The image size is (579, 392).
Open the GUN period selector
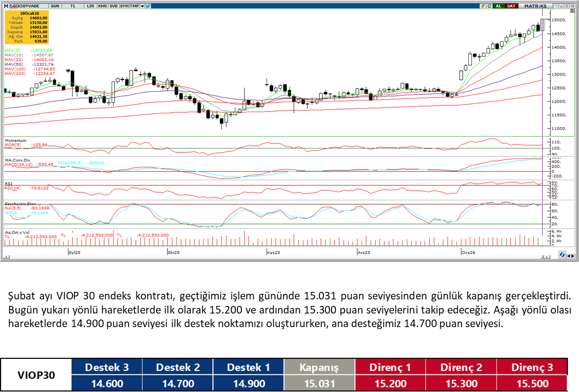(x=55, y=6)
